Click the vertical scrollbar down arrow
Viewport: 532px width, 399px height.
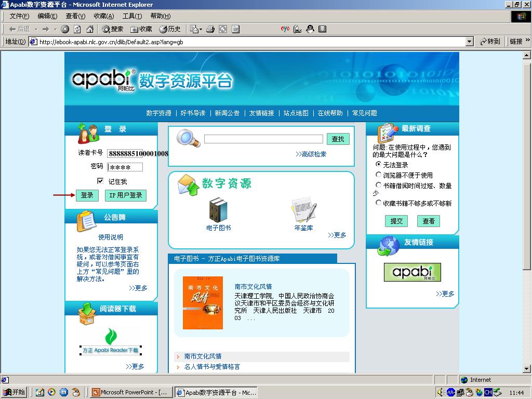coord(527,368)
